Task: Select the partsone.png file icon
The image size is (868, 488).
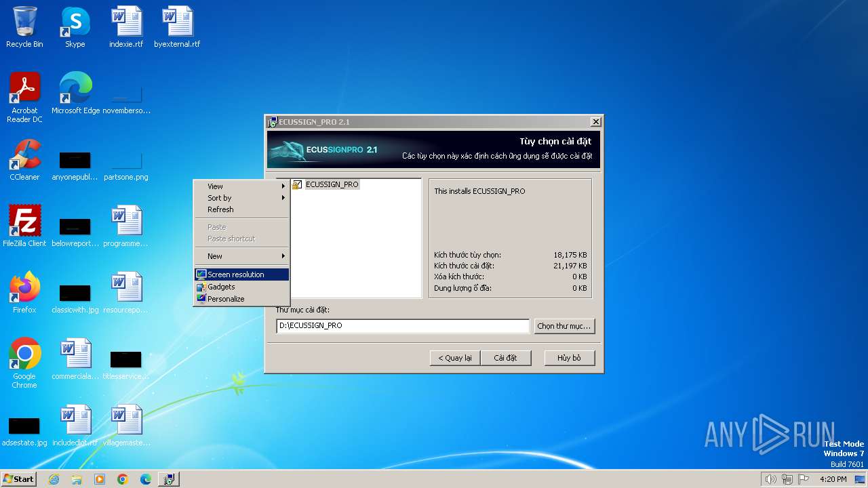Action: point(126,167)
